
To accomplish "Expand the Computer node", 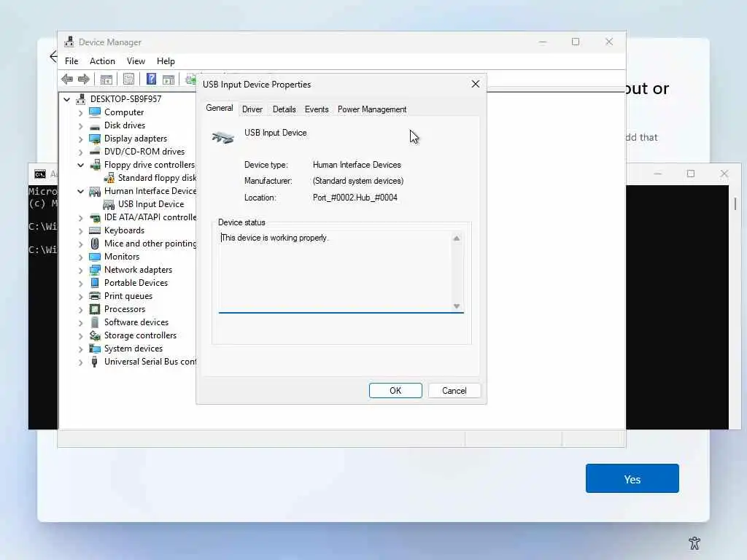I will [x=80, y=113].
